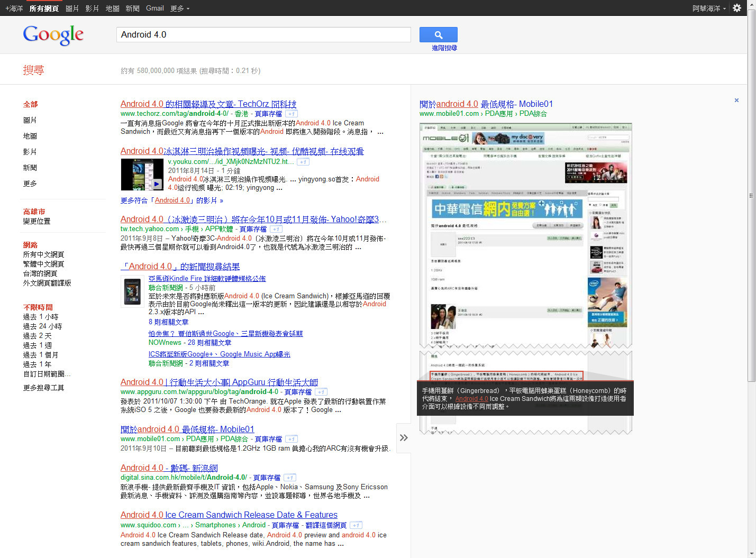This screenshot has height=558, width=756.
Task: Limit results to 過去 1 個月
Action: [41, 355]
